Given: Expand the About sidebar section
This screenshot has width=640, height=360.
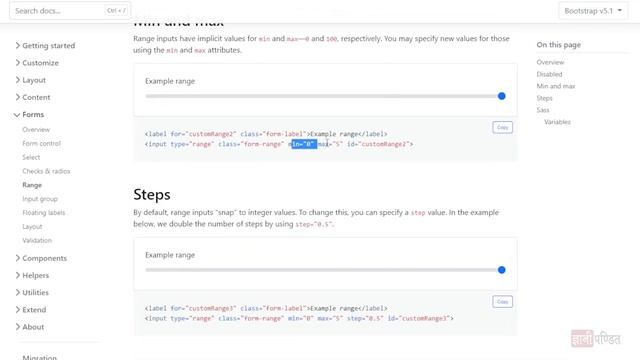Looking at the screenshot, I should point(30,327).
